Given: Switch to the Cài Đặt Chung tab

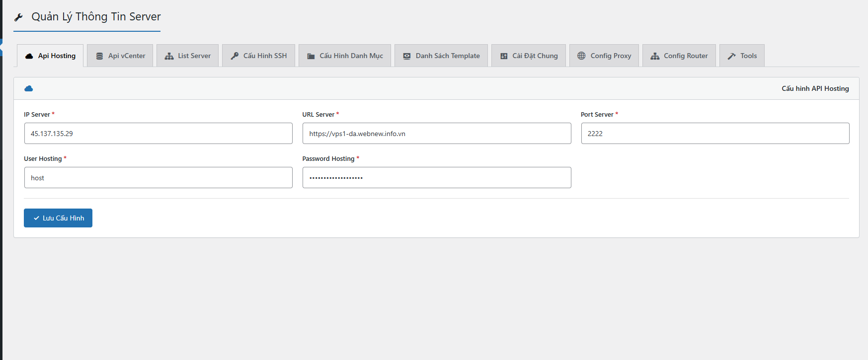Looking at the screenshot, I should coord(529,56).
